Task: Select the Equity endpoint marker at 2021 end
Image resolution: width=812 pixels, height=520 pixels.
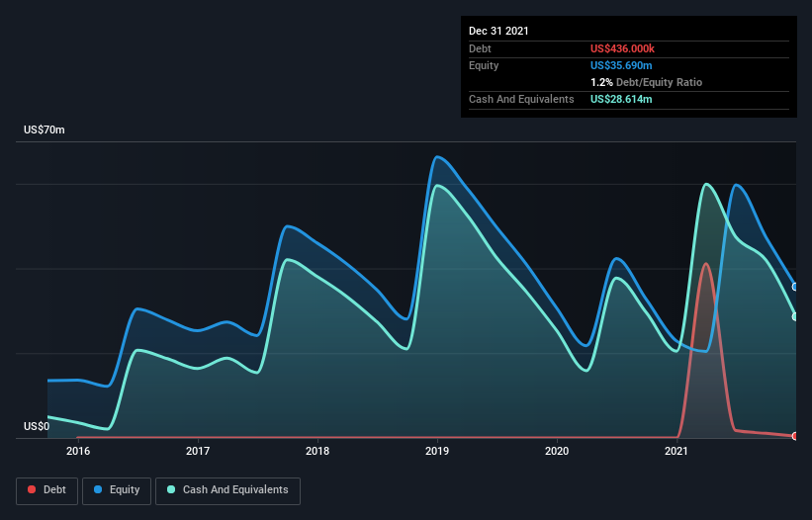Action: (x=795, y=287)
